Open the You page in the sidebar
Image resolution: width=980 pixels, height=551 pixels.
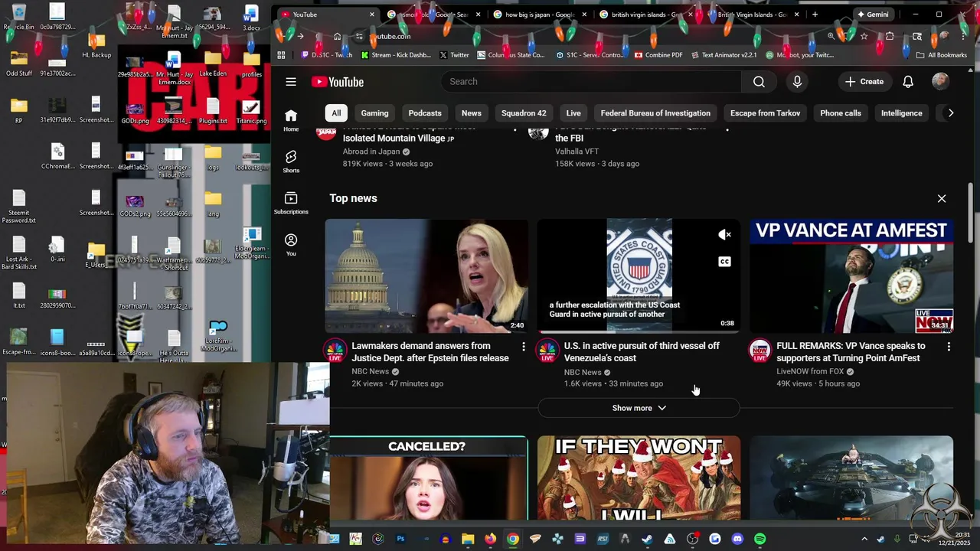pyautogui.click(x=291, y=244)
